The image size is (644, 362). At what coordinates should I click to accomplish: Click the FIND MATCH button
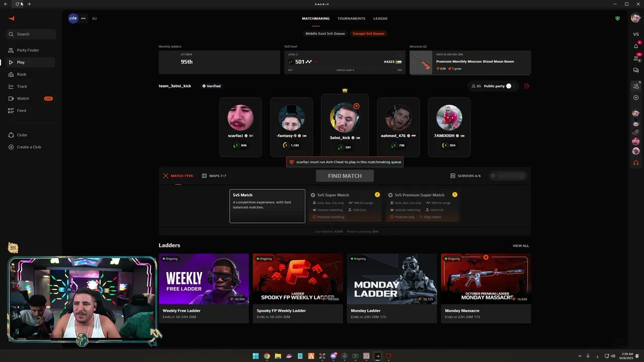[x=345, y=176]
